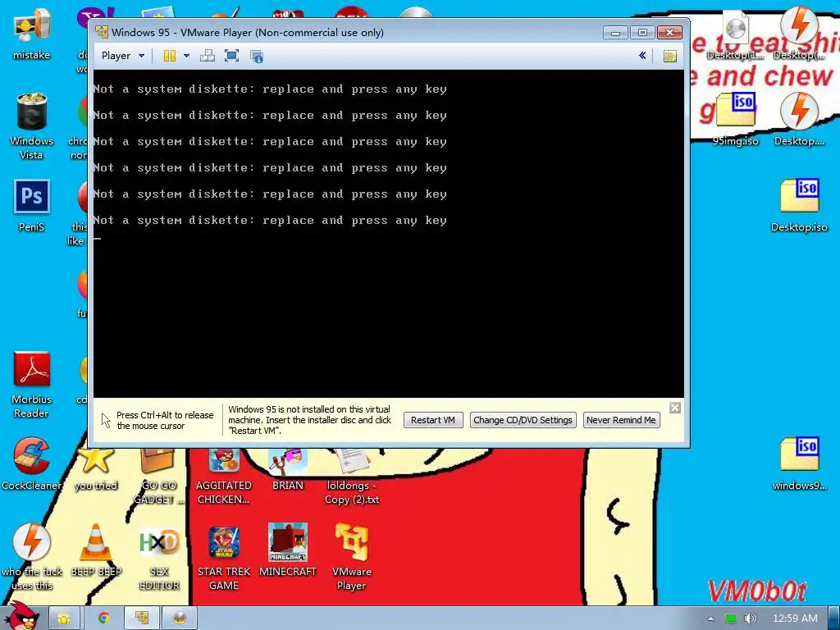Select the Windows Vista recycle bin icon
840x630 pixels.
click(32, 126)
